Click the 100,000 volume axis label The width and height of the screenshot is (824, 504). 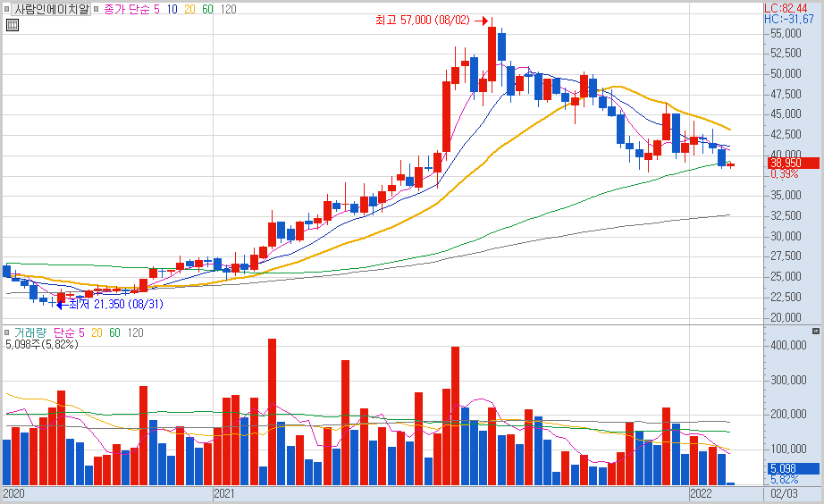[788, 449]
